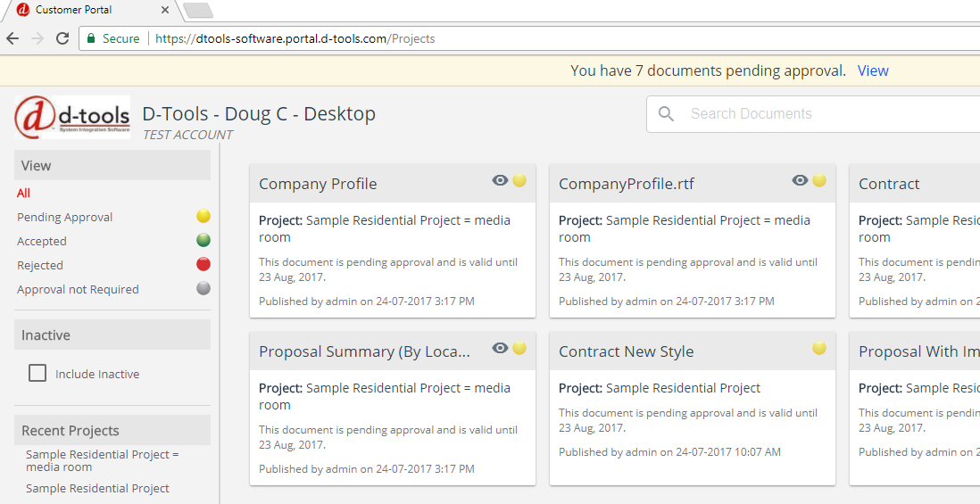This screenshot has width=980, height=504.
Task: Click Project line on Contract New Style card
Action: pos(660,388)
